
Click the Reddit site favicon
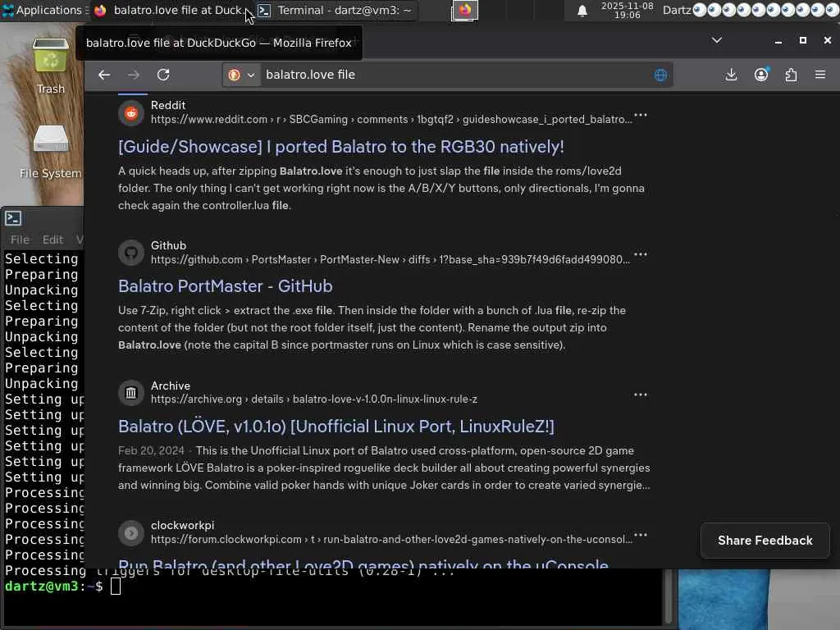pos(131,113)
